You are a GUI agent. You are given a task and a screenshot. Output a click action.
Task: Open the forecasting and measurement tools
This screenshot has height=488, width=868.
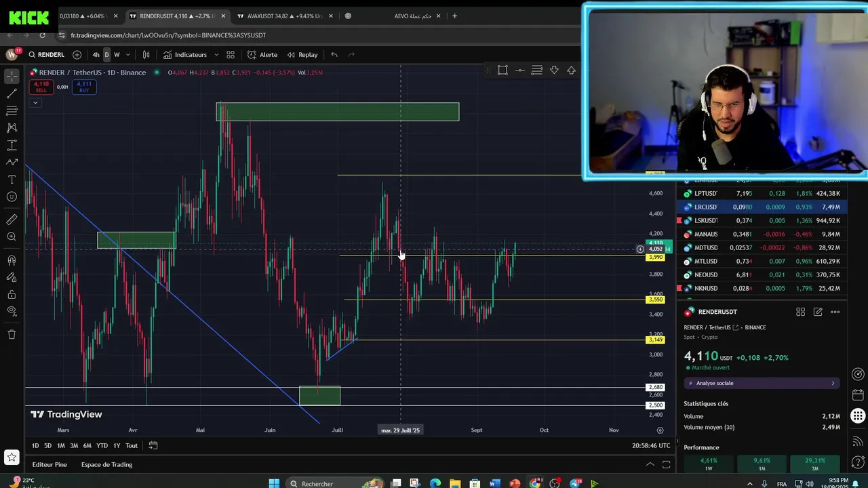tap(12, 145)
